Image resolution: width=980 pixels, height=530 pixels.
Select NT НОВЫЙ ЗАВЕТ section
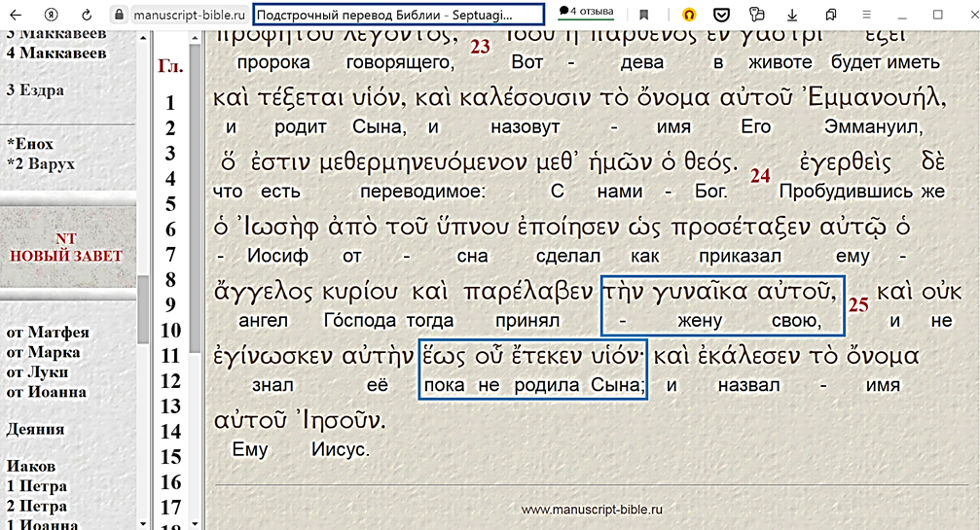coord(66,247)
